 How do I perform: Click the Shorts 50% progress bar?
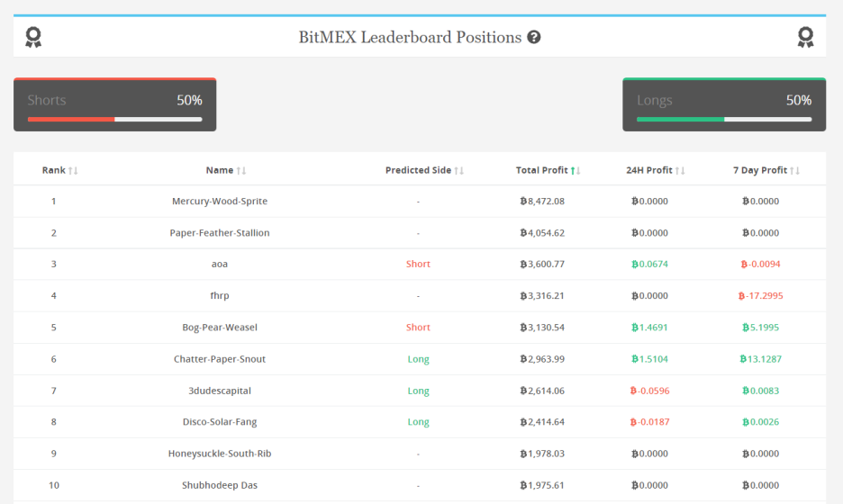115,120
